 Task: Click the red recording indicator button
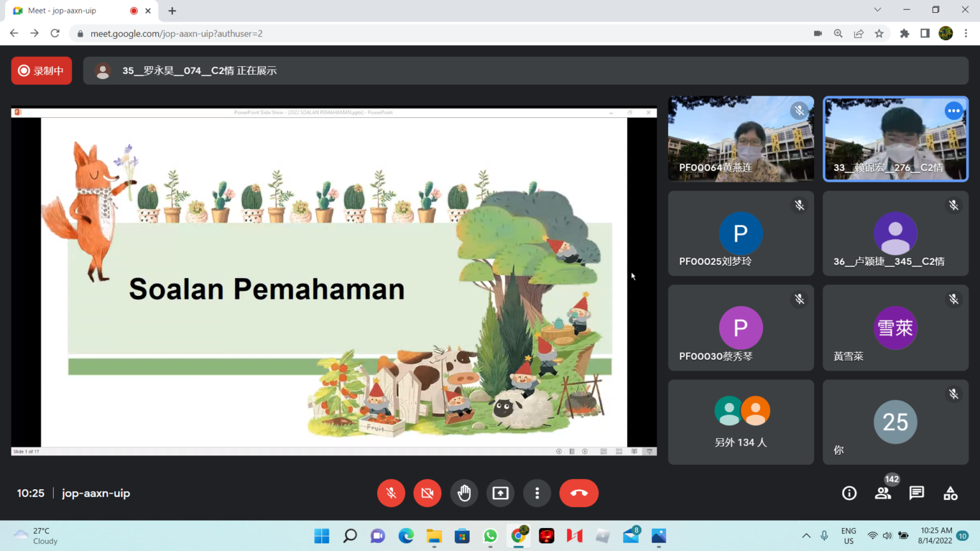tap(41, 71)
